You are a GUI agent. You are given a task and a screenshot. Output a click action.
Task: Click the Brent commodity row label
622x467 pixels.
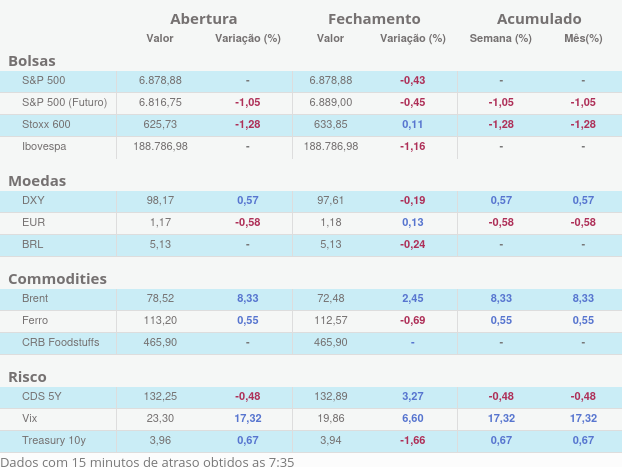pyautogui.click(x=35, y=298)
